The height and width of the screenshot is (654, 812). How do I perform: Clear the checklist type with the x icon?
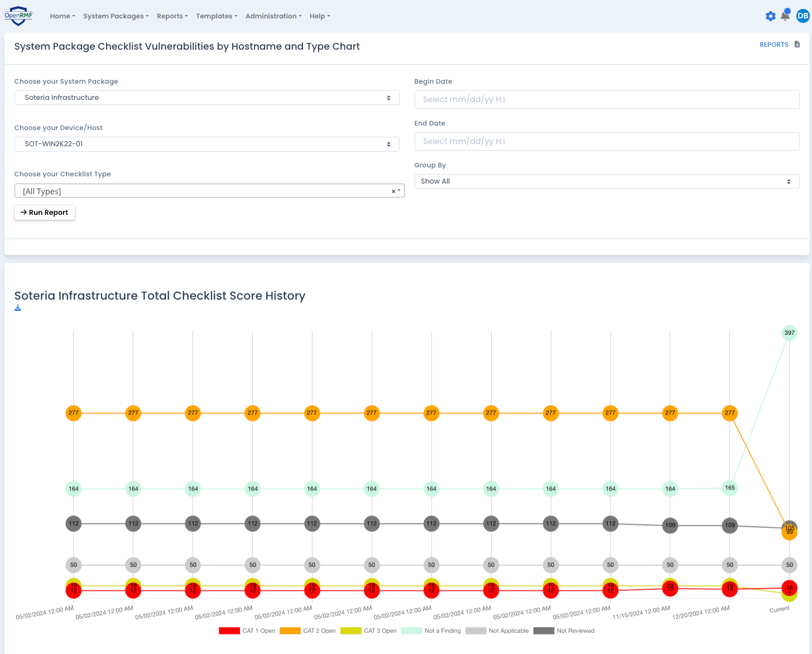(x=393, y=191)
